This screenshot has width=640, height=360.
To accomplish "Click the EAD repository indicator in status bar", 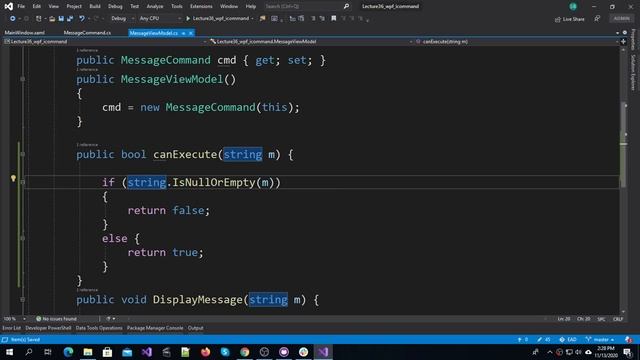I will (x=568, y=340).
